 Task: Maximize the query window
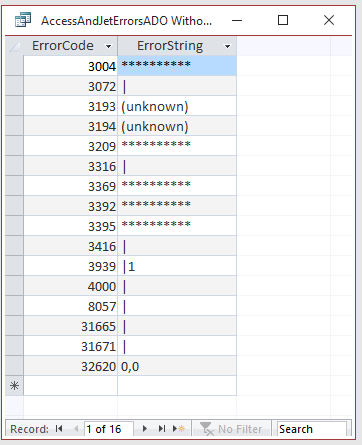(x=283, y=20)
